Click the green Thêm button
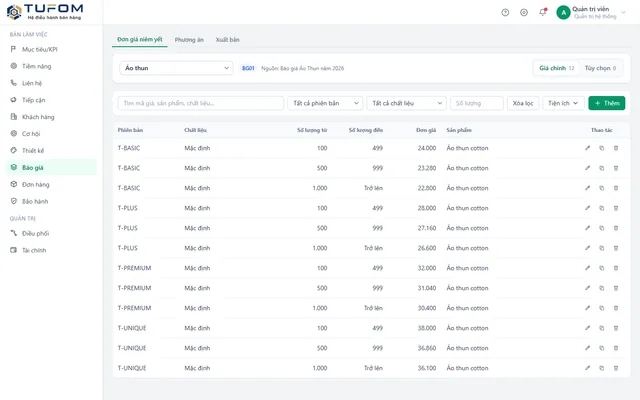The image size is (640, 400). point(607,103)
